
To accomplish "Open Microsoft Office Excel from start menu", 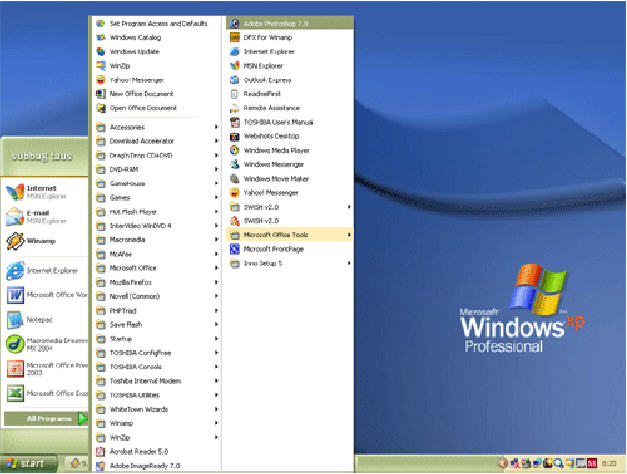I will [x=45, y=393].
